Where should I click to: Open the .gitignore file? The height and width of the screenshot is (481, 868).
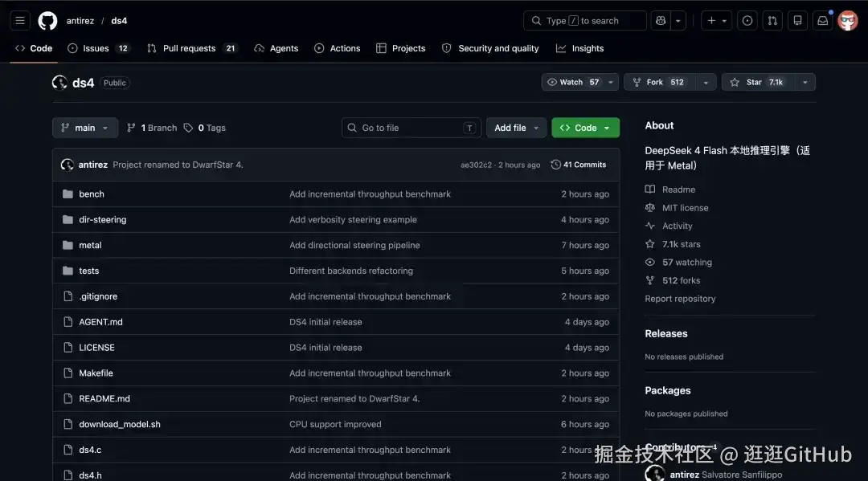pyautogui.click(x=98, y=296)
